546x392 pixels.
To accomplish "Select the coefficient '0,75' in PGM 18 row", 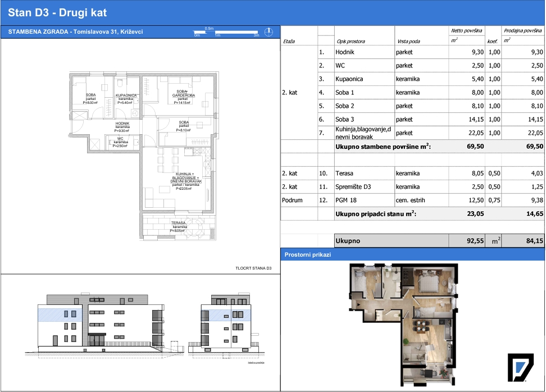I will pos(493,200).
